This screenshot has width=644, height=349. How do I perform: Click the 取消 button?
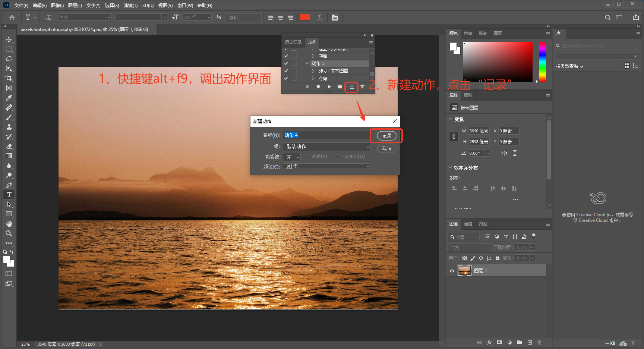click(386, 148)
